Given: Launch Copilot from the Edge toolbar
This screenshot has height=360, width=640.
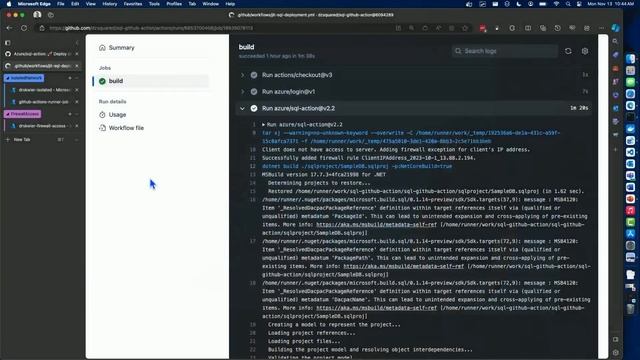Looking at the screenshot, I should tap(616, 28).
